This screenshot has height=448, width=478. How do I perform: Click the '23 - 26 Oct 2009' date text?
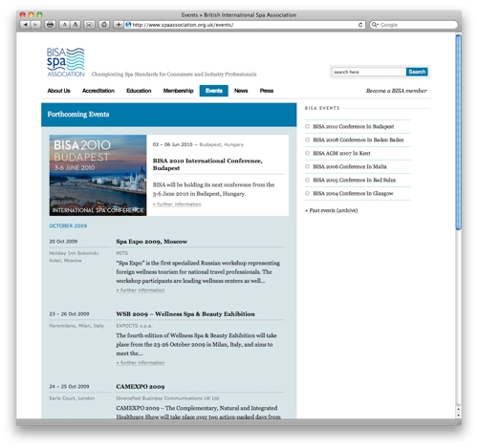(69, 314)
